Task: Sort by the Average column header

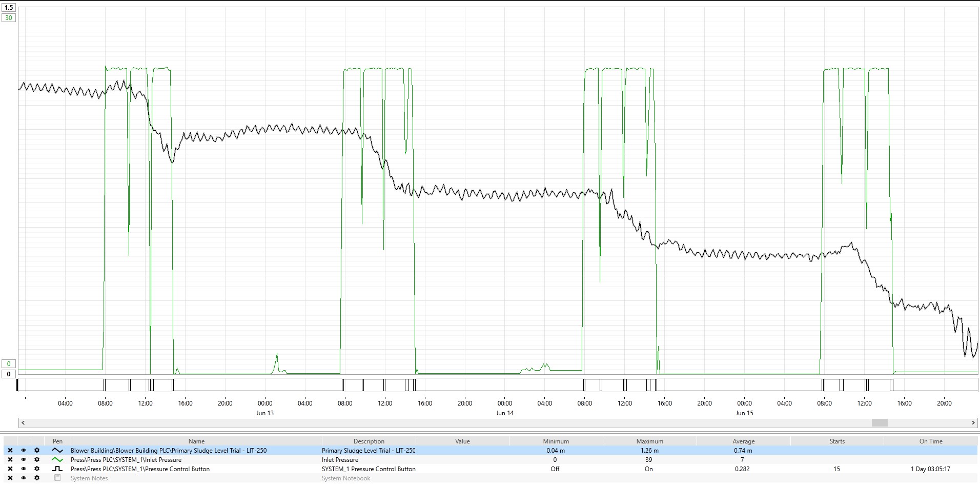Action: [x=743, y=441]
